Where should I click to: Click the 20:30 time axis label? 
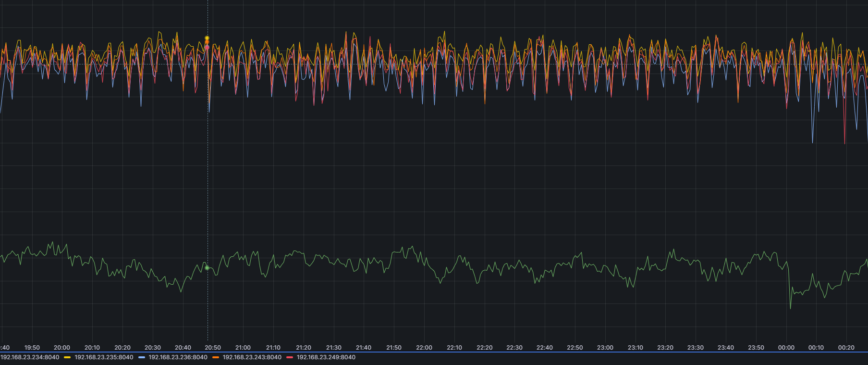coord(153,348)
